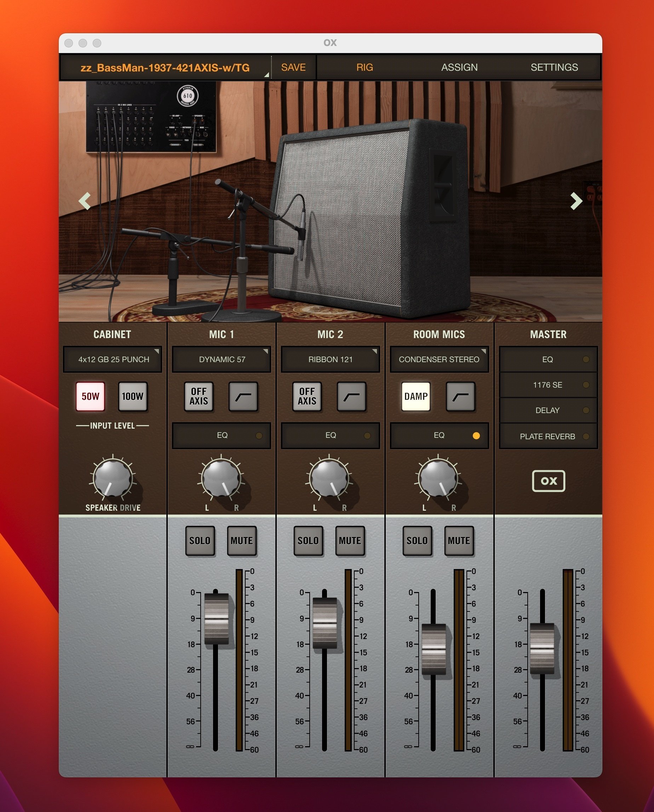Click the Mic 1 volume fader handle

point(216,619)
